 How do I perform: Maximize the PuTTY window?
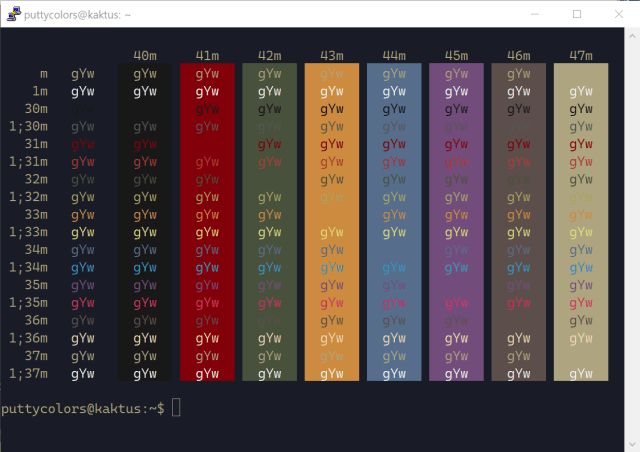click(577, 14)
